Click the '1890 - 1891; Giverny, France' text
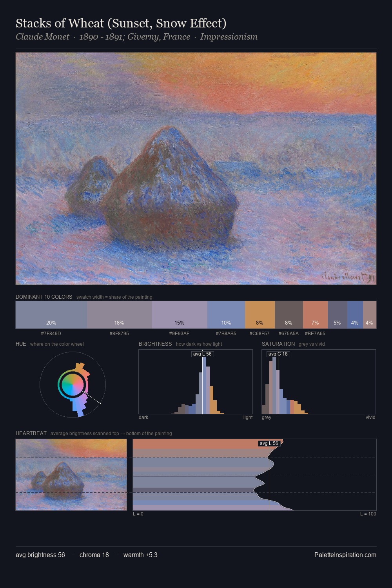 tap(135, 37)
